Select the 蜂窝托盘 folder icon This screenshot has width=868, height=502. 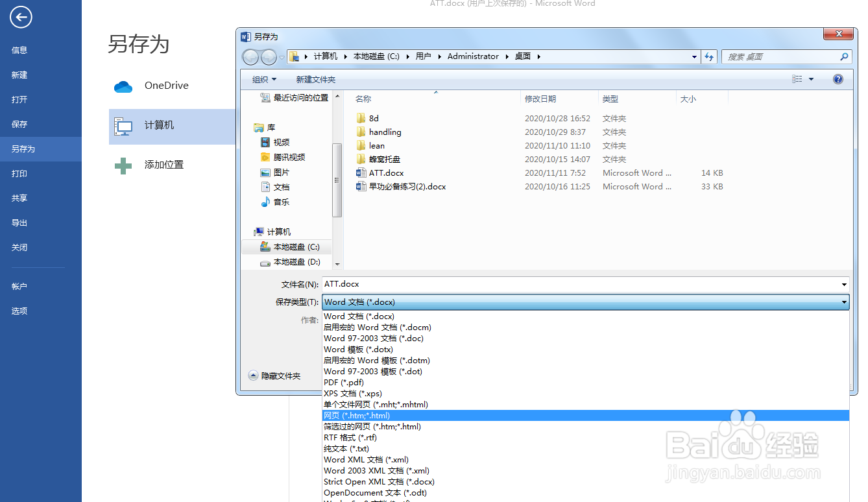click(361, 160)
